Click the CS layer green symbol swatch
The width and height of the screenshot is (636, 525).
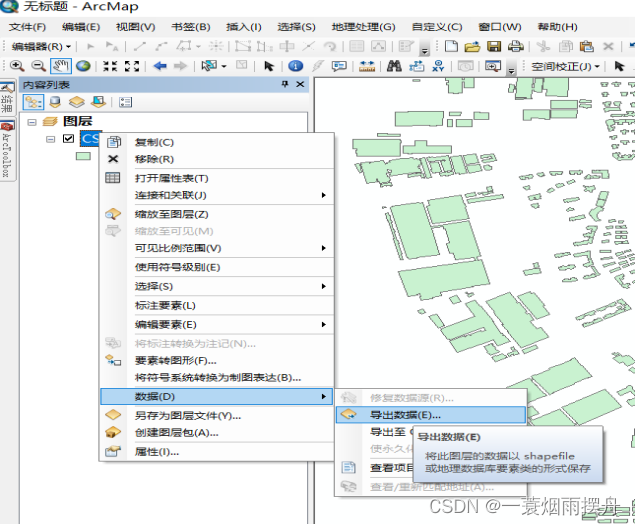click(83, 156)
